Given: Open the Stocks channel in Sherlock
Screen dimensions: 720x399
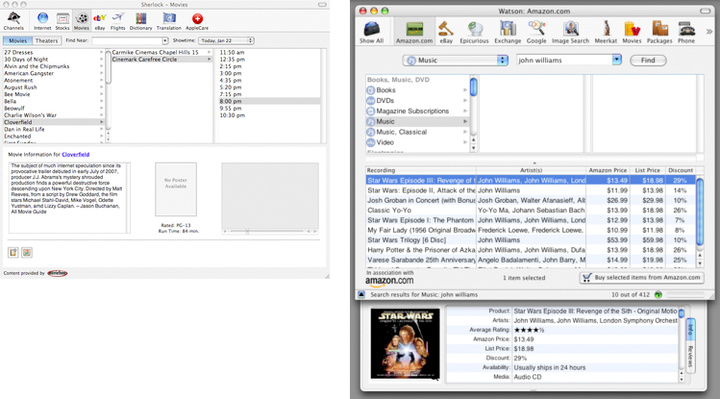Looking at the screenshot, I should 62,22.
